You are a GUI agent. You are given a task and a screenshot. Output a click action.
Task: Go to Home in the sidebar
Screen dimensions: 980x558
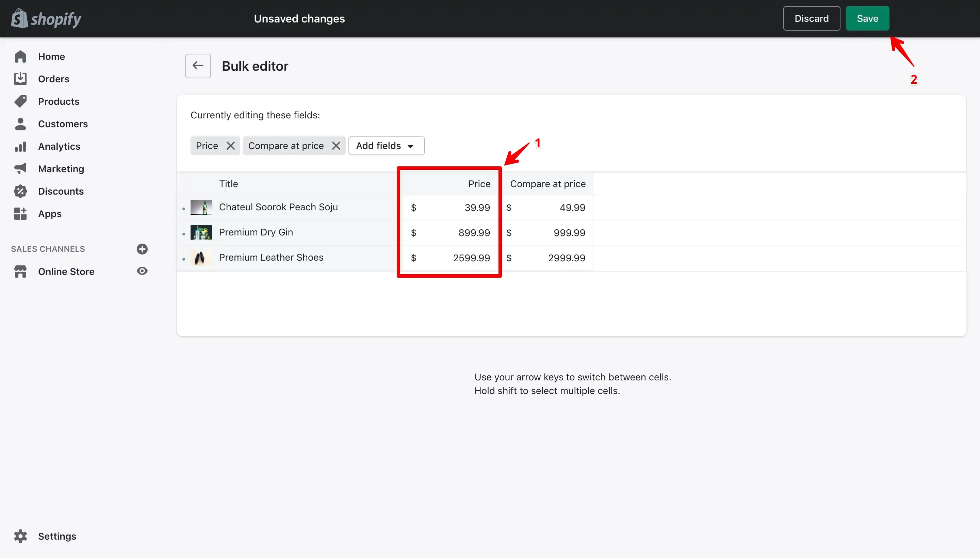(x=51, y=57)
